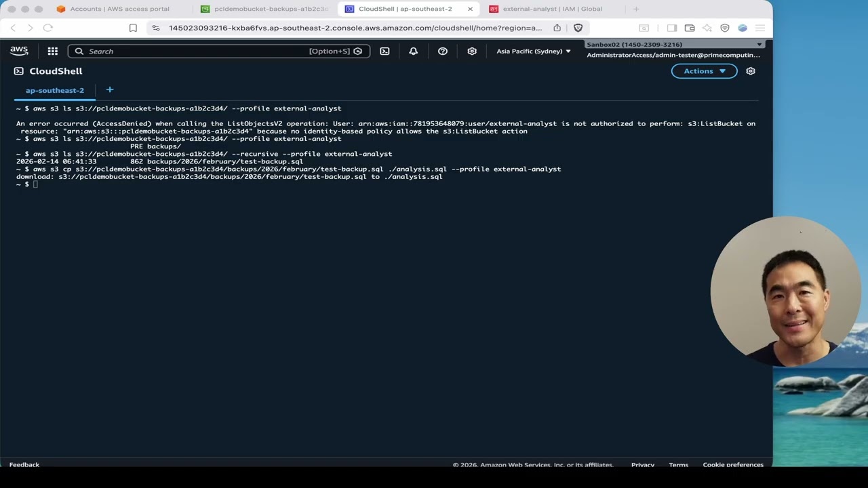The image size is (868, 488).
Task: Go forward in browser history
Action: coord(30,28)
